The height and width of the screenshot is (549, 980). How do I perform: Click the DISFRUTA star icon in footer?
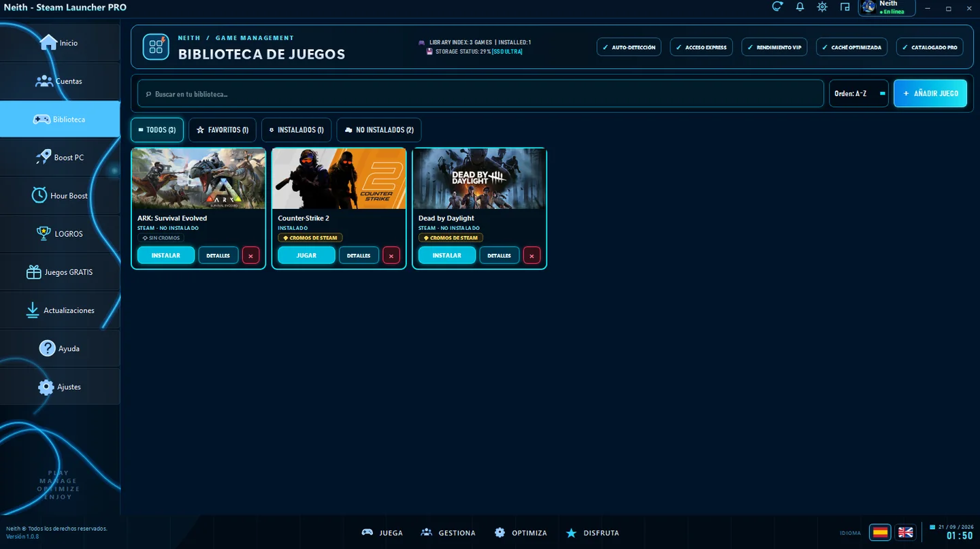572,533
